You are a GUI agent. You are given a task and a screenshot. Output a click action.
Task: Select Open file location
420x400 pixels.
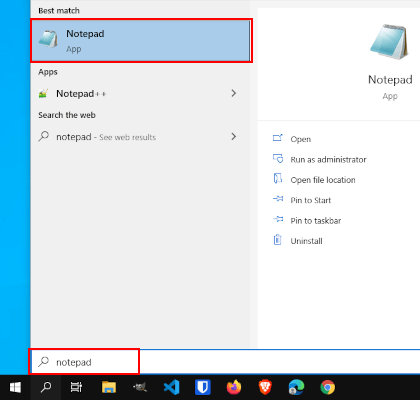tap(323, 180)
